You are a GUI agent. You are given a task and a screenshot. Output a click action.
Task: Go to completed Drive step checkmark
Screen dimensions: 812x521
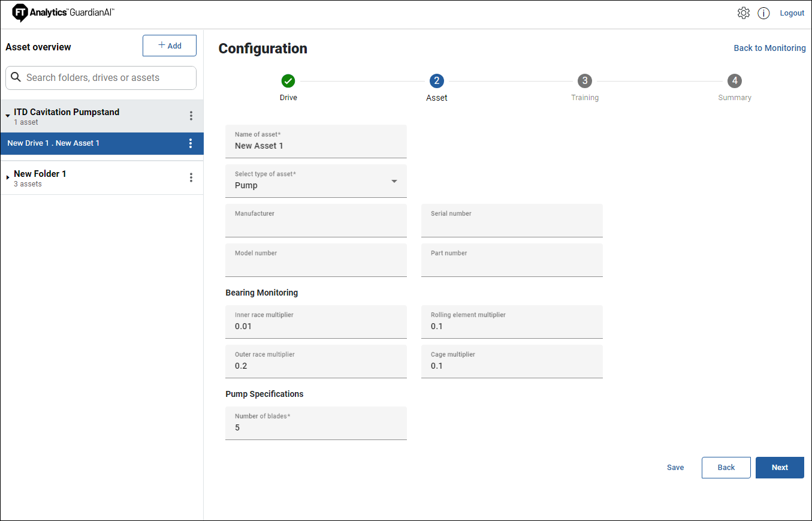288,81
